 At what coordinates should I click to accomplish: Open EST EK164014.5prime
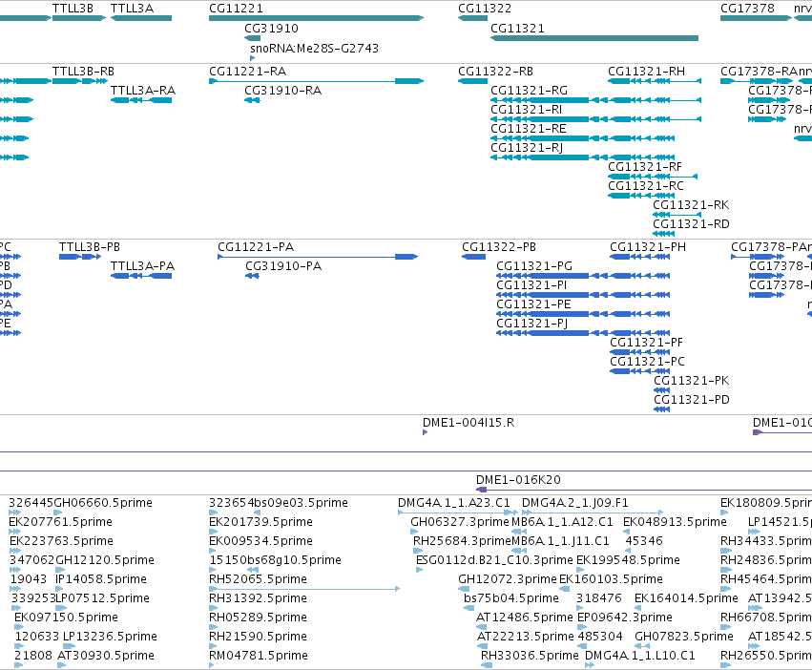[x=686, y=598]
